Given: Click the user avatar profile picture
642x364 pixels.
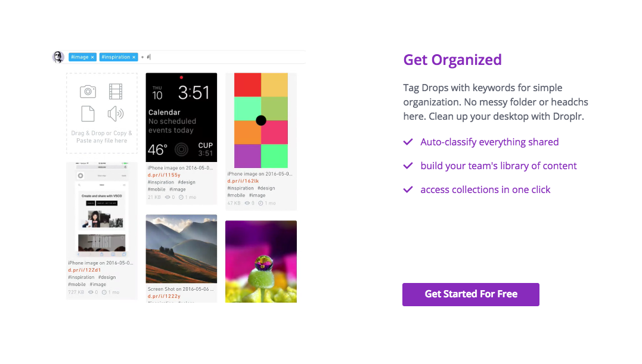Looking at the screenshot, I should click(58, 57).
